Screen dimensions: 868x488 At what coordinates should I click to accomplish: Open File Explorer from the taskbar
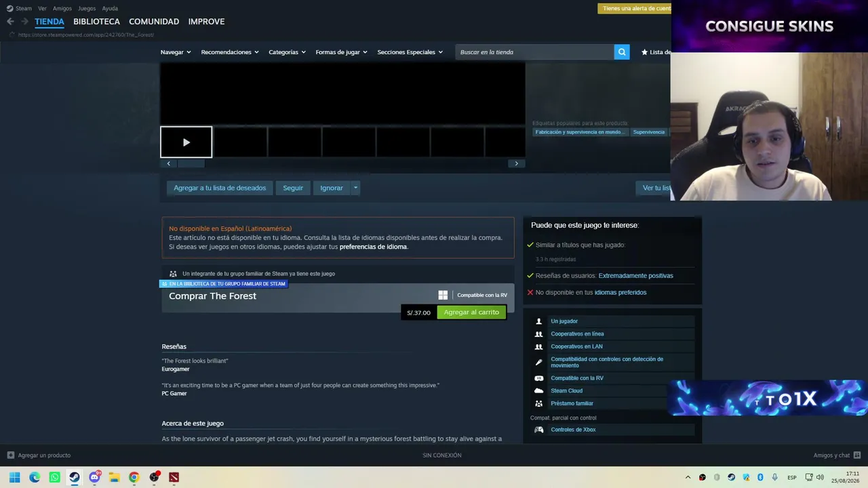click(x=114, y=477)
